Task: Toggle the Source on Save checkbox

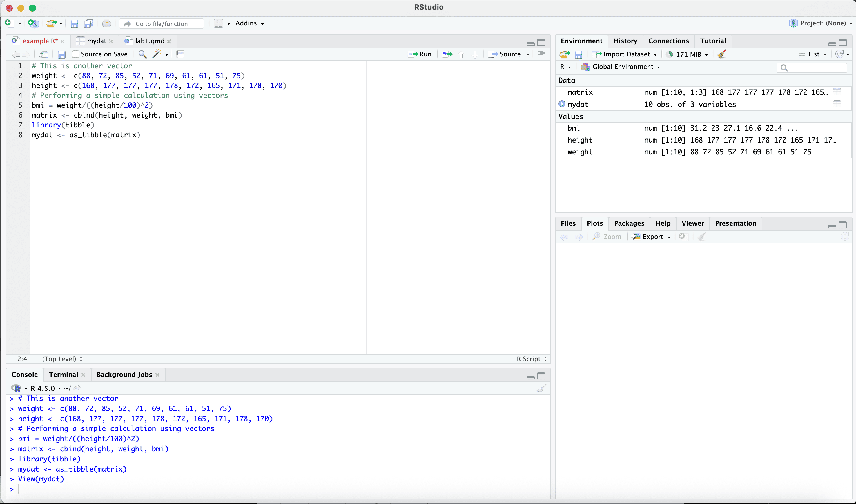Action: (x=76, y=54)
